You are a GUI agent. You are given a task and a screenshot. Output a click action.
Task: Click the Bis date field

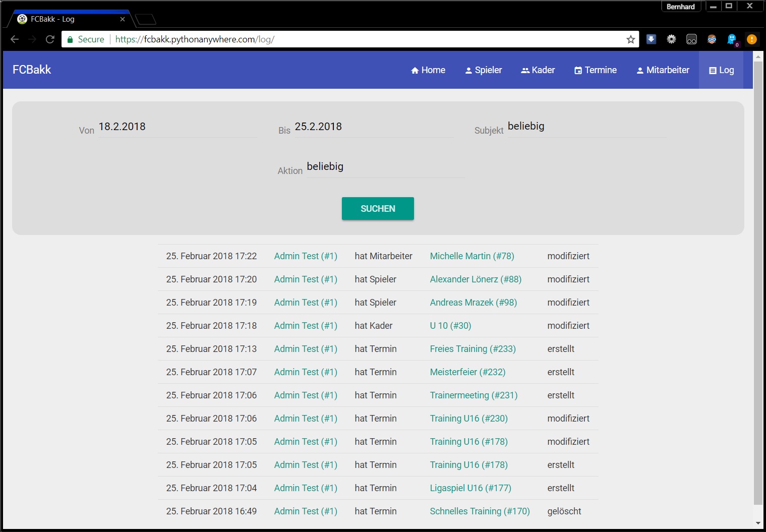click(373, 127)
